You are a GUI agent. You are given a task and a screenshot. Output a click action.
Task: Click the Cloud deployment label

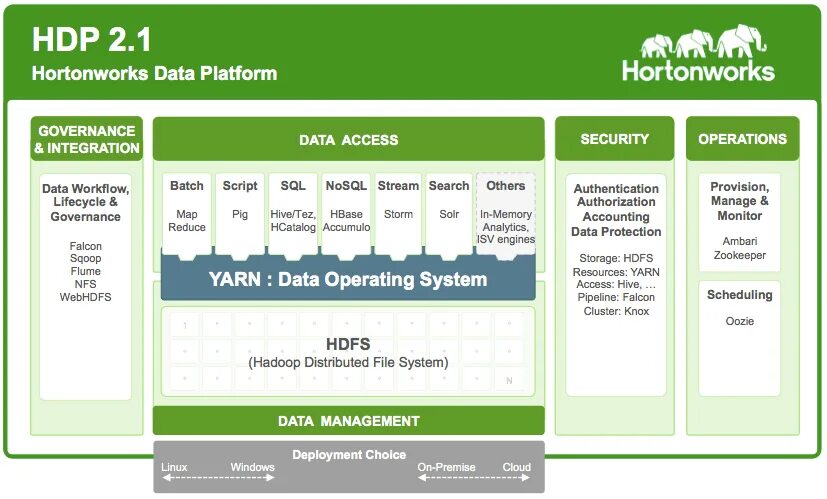(x=516, y=467)
